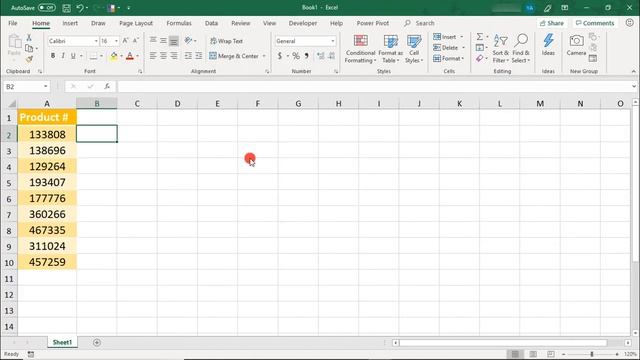This screenshot has height=360, width=640.
Task: Click Increase Indent icon
Action: 198,56
